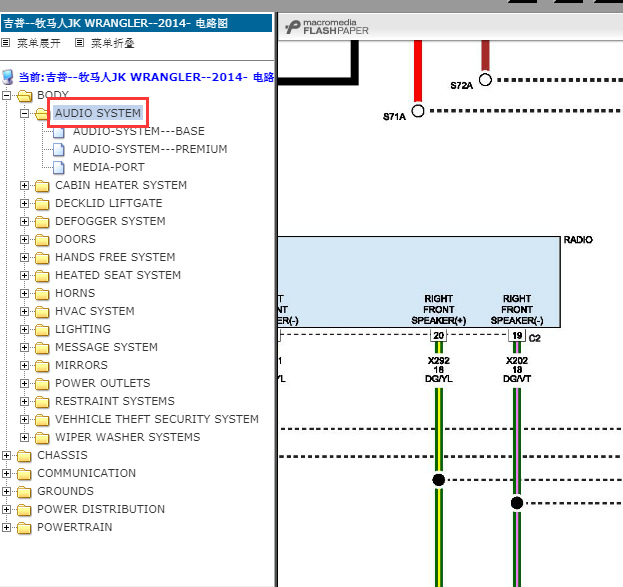Expand the HVAC SYSTEM tree node

click(x=25, y=312)
